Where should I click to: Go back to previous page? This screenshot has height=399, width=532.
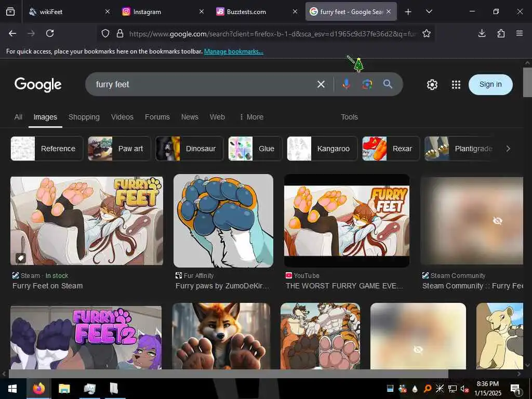point(12,33)
